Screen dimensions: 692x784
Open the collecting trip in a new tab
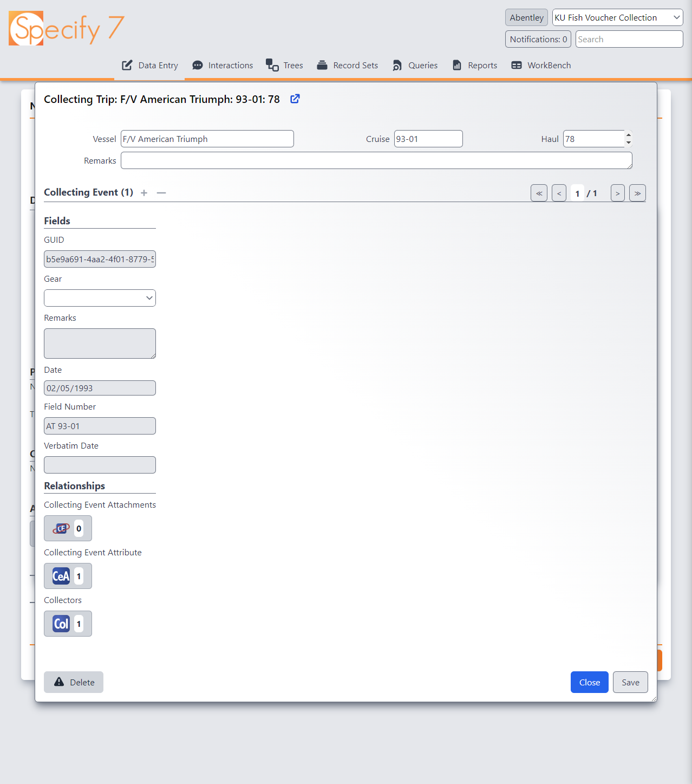(x=295, y=99)
